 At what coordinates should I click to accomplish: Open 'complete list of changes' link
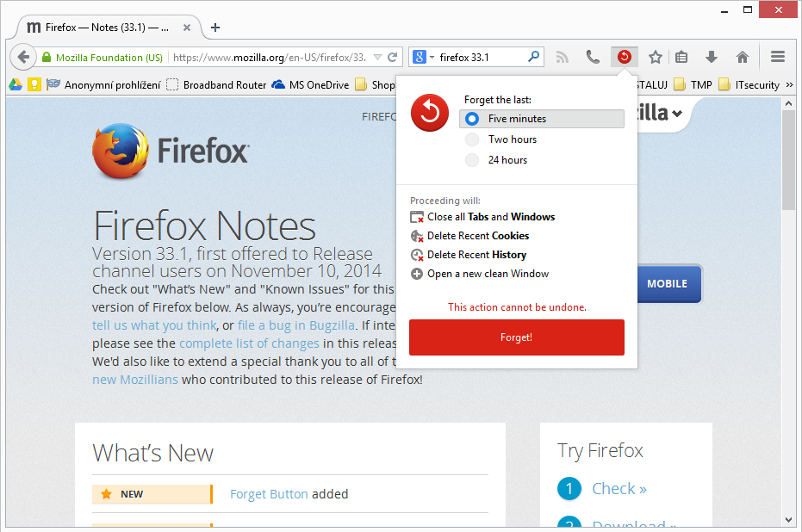pos(249,343)
